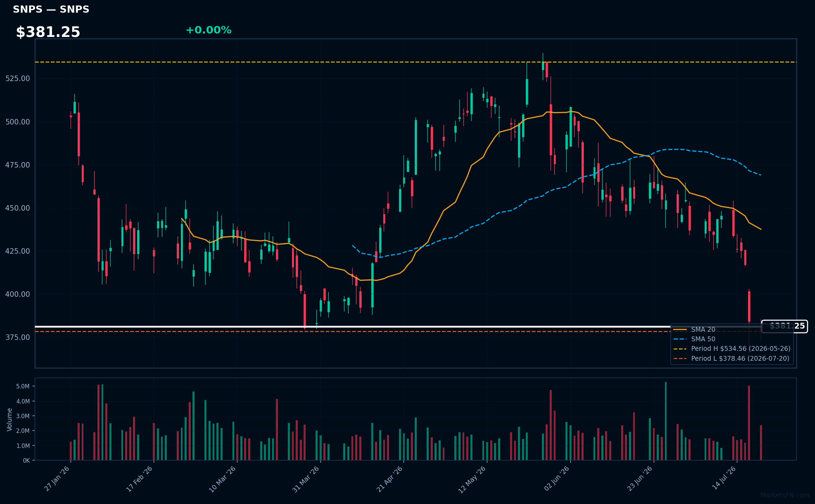Click the $381.25 price tag on the right edge

[x=785, y=326]
